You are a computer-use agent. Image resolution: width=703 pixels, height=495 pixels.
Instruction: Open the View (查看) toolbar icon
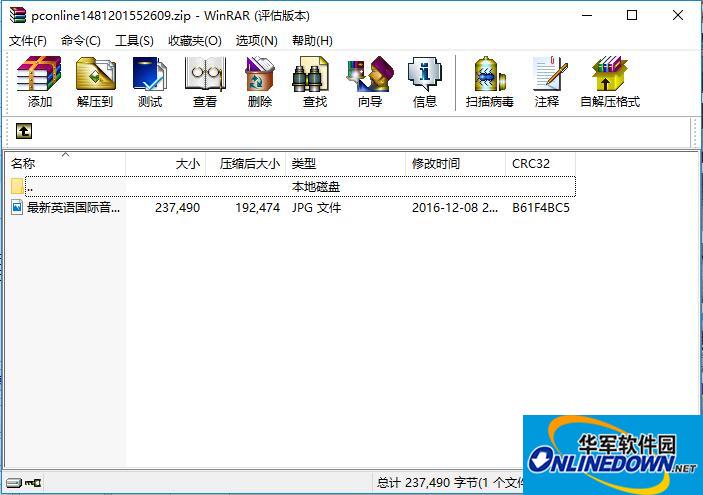[205, 82]
